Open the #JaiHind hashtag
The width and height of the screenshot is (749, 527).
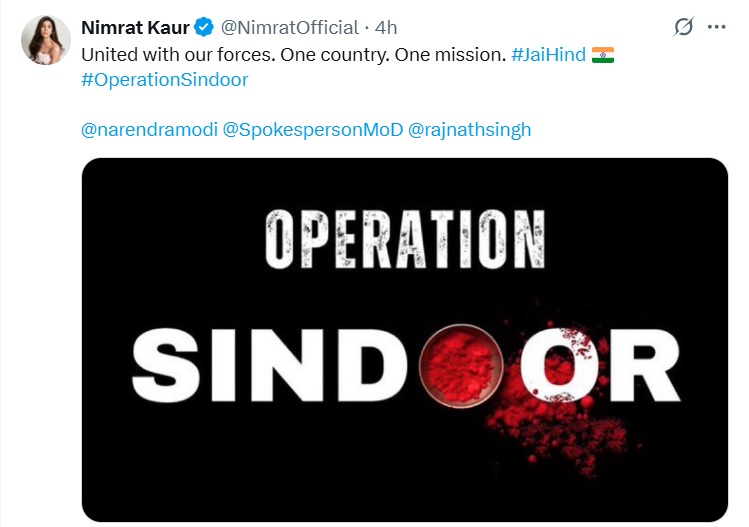[547, 54]
